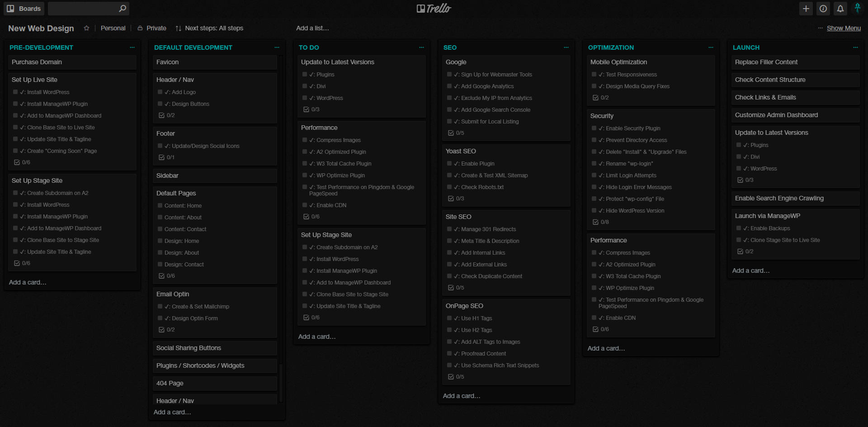Click checklist badge 0/5 on OnPage SEO card
This screenshot has height=427, width=868.
coord(456,377)
